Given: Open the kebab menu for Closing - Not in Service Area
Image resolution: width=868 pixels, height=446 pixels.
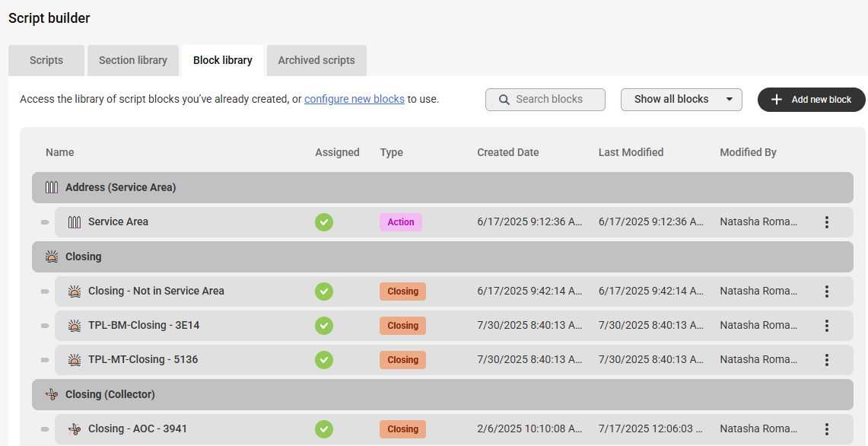Looking at the screenshot, I should click(826, 291).
